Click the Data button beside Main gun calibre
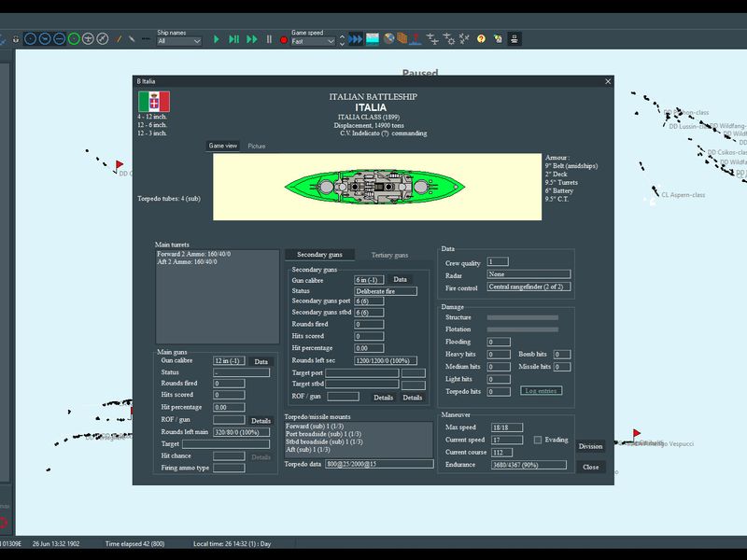 click(261, 361)
